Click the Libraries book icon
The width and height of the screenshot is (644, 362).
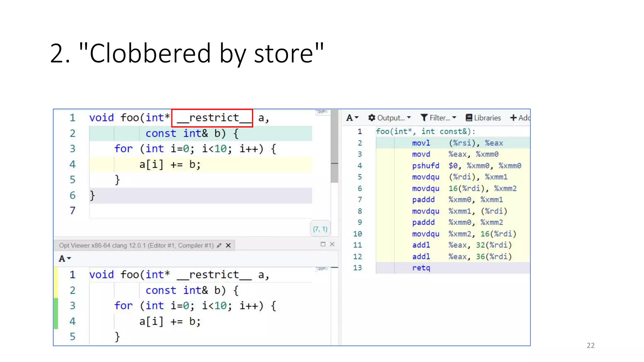pos(469,118)
